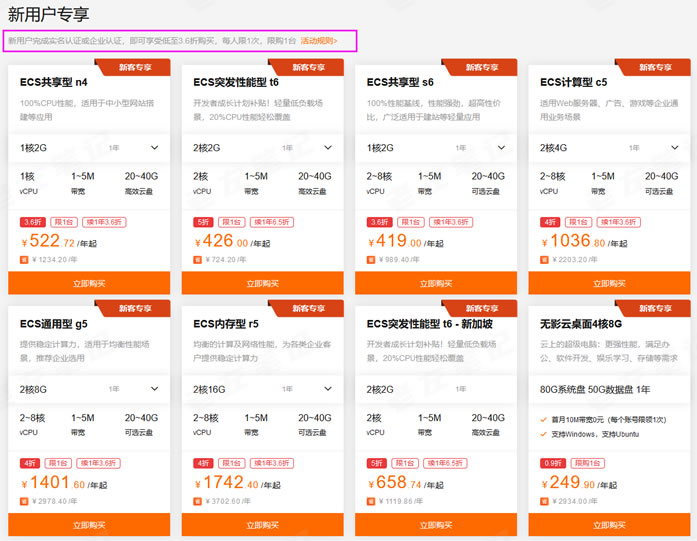Click 立即购买 for ECS突发性能型 t6 at ¥426.00
This screenshot has width=697, height=541.
pyautogui.click(x=262, y=283)
